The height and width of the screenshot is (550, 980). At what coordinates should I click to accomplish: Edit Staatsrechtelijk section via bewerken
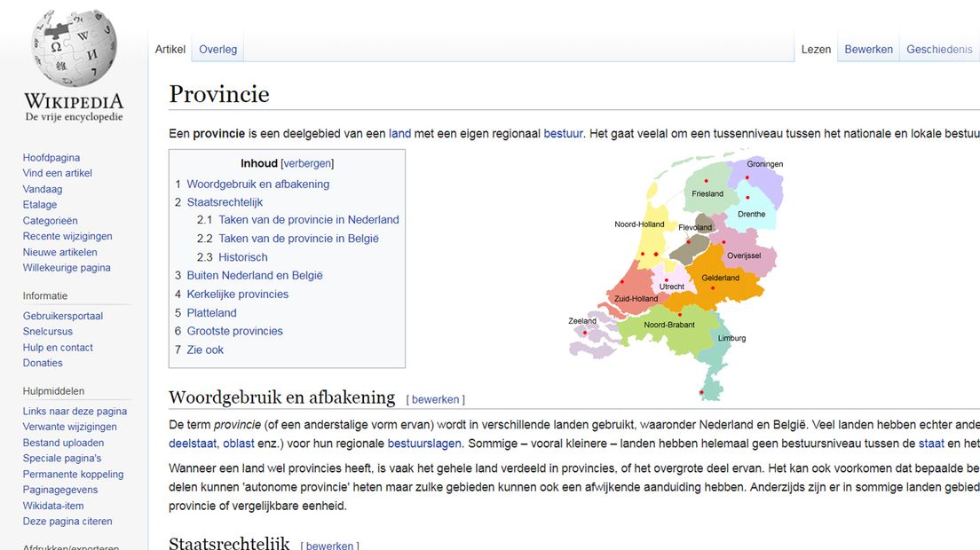[x=330, y=545]
